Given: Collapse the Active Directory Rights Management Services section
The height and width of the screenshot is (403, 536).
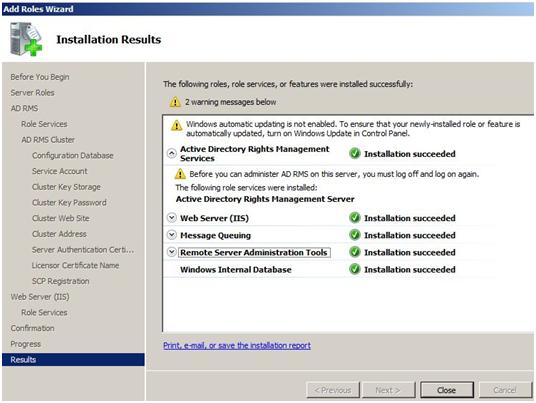Looking at the screenshot, I should click(172, 153).
